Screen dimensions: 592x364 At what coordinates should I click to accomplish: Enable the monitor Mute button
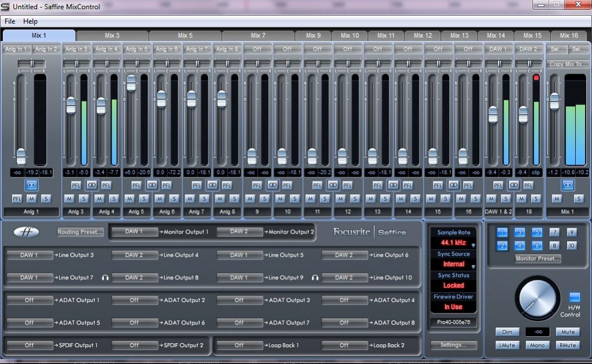point(567,332)
